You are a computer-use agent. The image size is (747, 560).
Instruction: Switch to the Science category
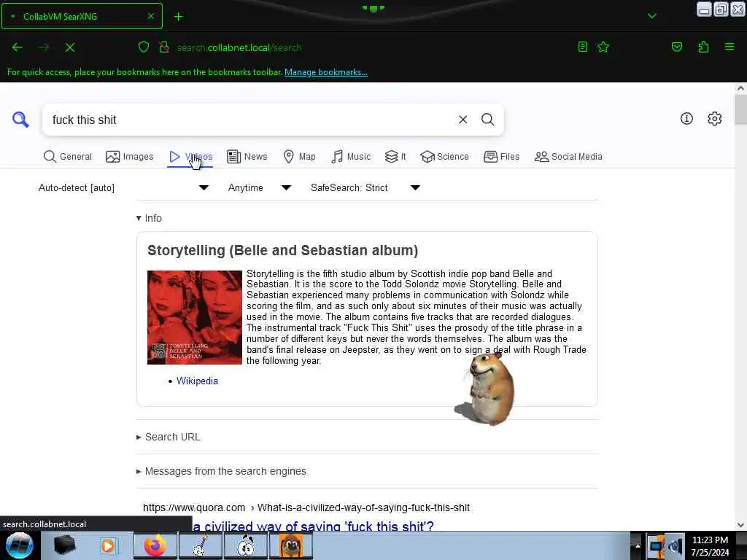pyautogui.click(x=444, y=157)
